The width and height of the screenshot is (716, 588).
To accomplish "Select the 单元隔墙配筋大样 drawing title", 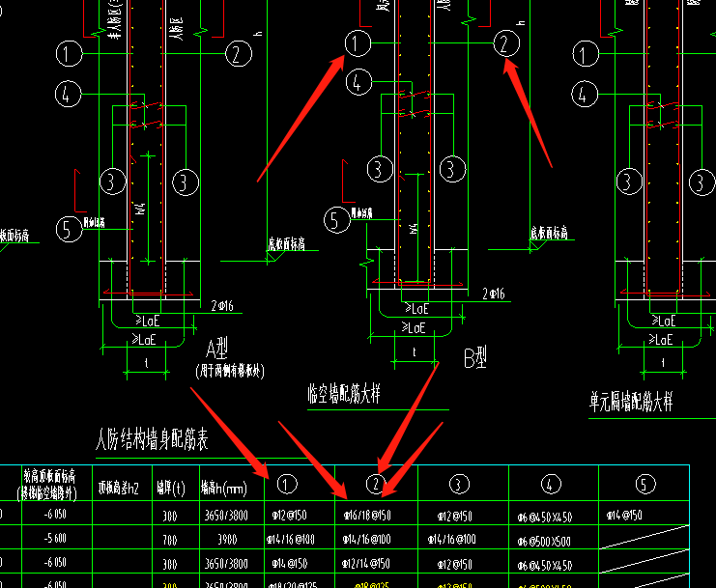I will (x=631, y=402).
